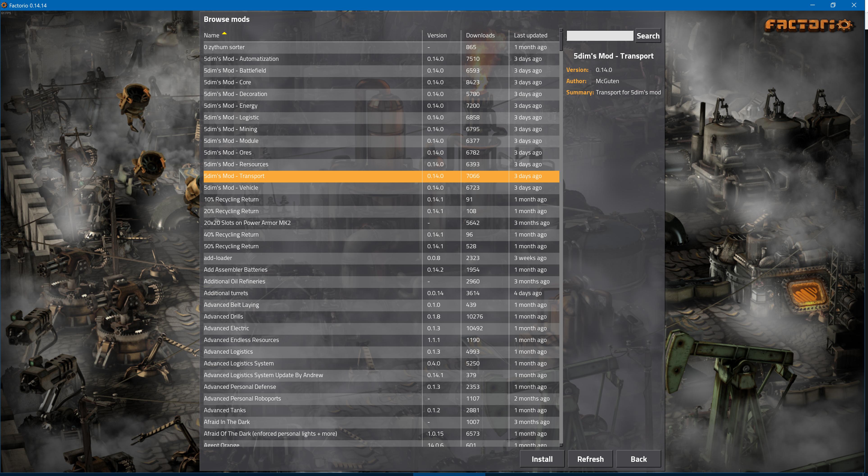This screenshot has height=476, width=868.
Task: Select the 0 zythum sorter mod row
Action: [381, 47]
